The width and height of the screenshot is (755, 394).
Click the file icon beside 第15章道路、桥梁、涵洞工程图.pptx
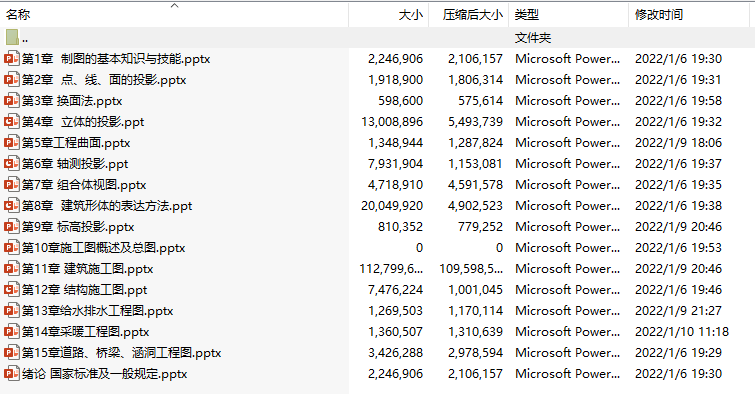tap(12, 353)
